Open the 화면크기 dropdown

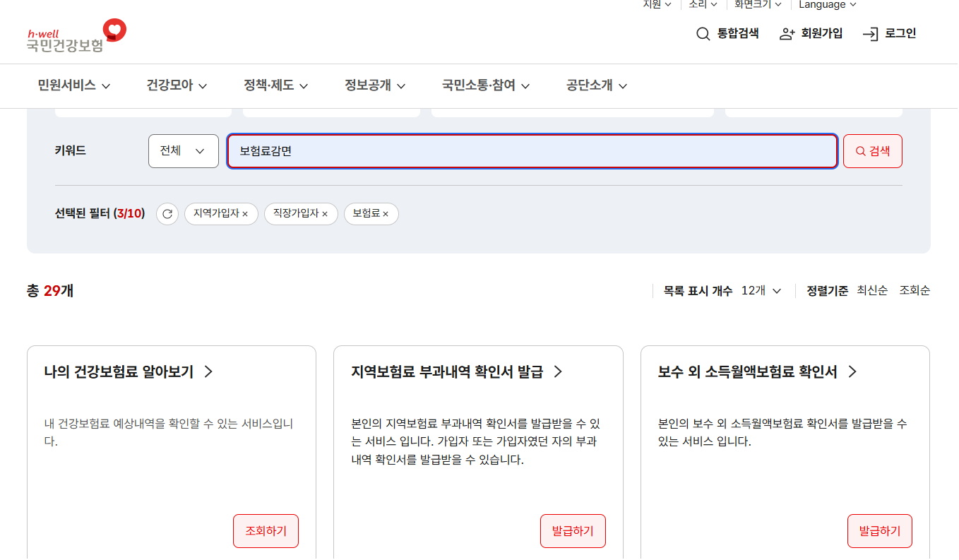(x=758, y=5)
